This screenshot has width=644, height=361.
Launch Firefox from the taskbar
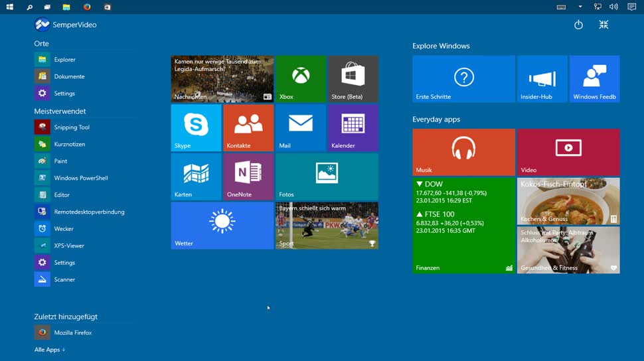click(87, 7)
